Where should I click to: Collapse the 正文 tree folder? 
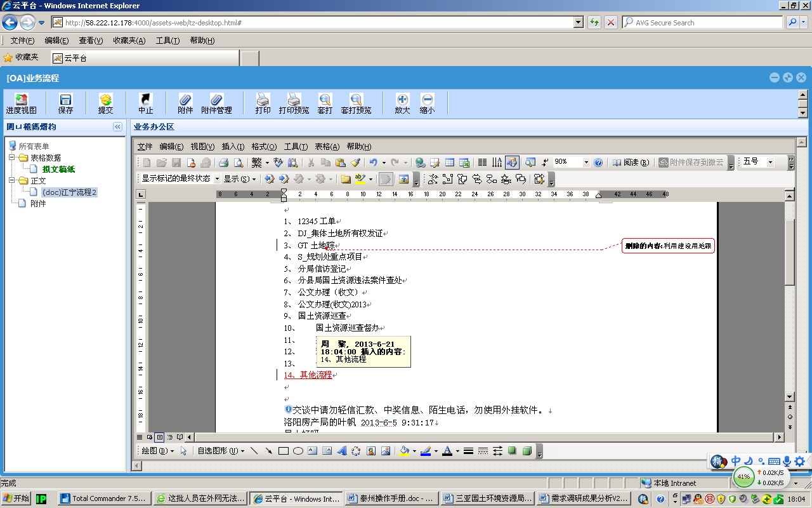pyautogui.click(x=12, y=181)
